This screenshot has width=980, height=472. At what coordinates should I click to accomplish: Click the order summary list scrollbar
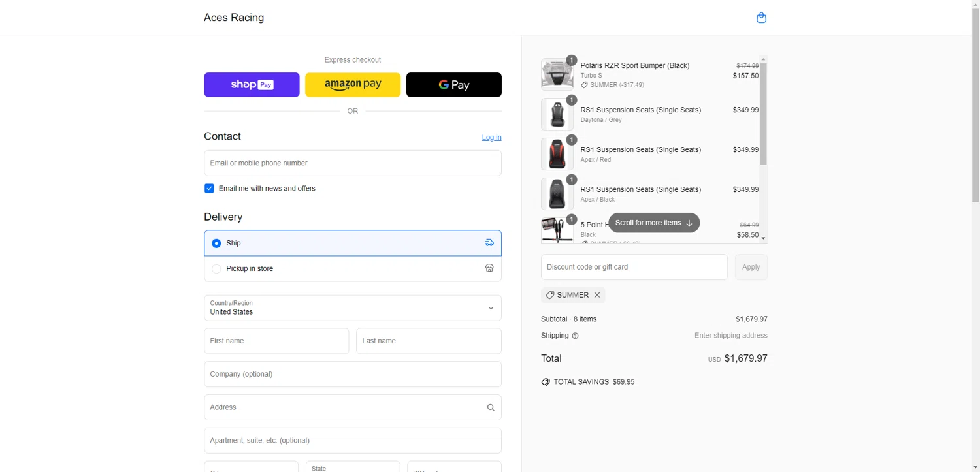coord(763,114)
